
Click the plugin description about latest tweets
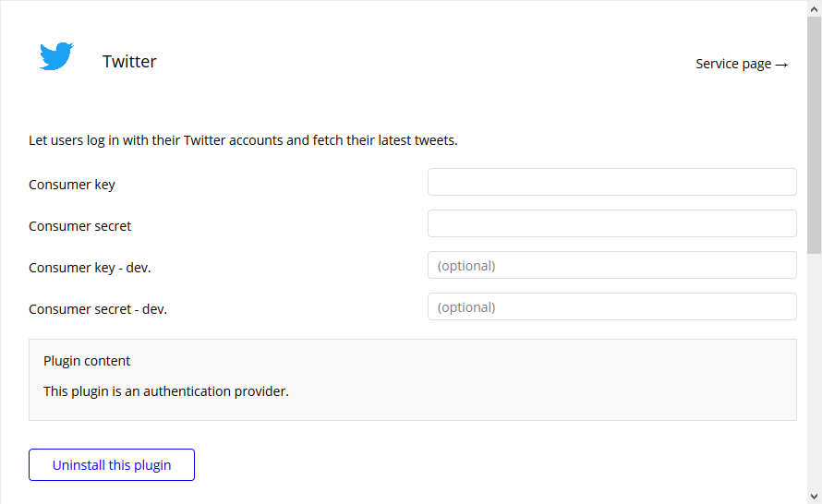pos(243,141)
